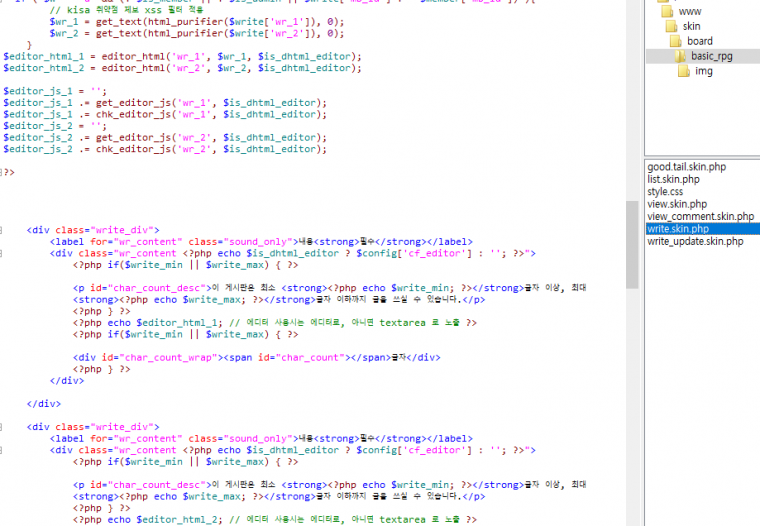Screen dimensions: 760x526
Task: Click the editor vertical scrollbar thumb
Action: [632, 245]
